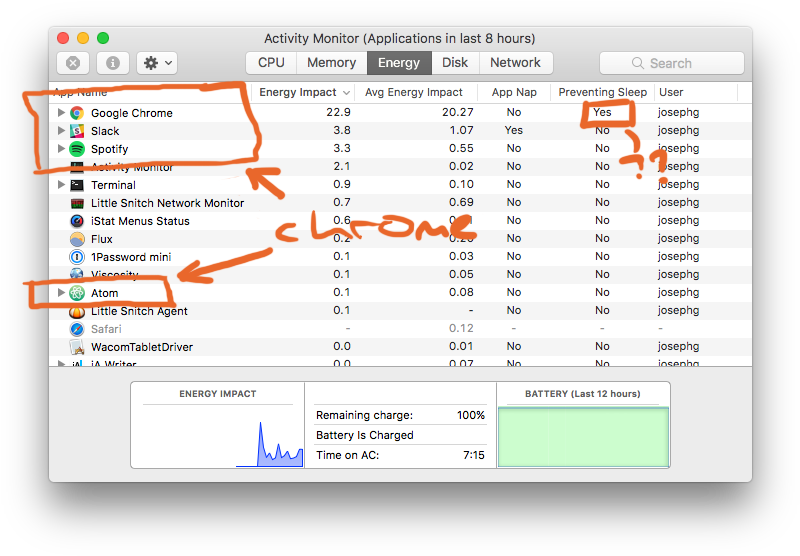This screenshot has height=556, width=800.
Task: Click Slack's Yes App Nap value
Action: 514,130
